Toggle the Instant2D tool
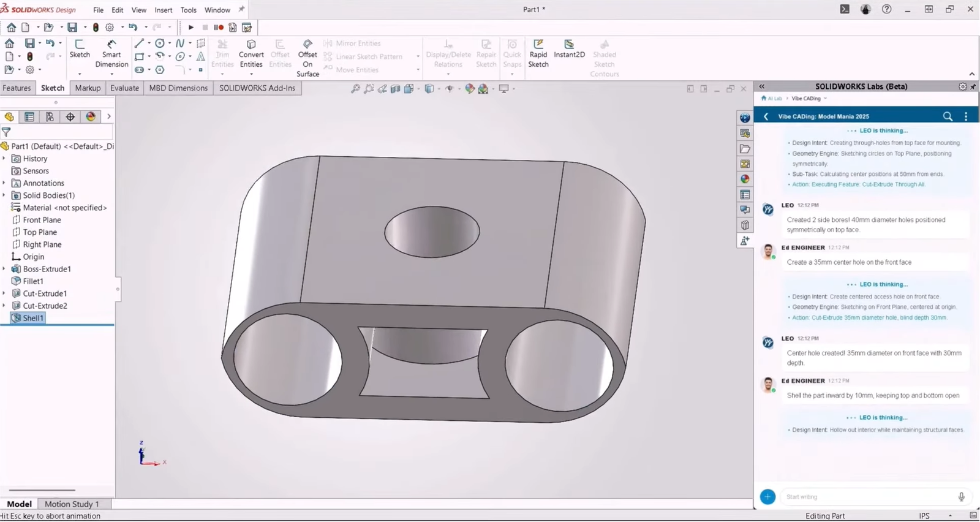Viewport: 980px width, 522px height. [x=569, y=49]
